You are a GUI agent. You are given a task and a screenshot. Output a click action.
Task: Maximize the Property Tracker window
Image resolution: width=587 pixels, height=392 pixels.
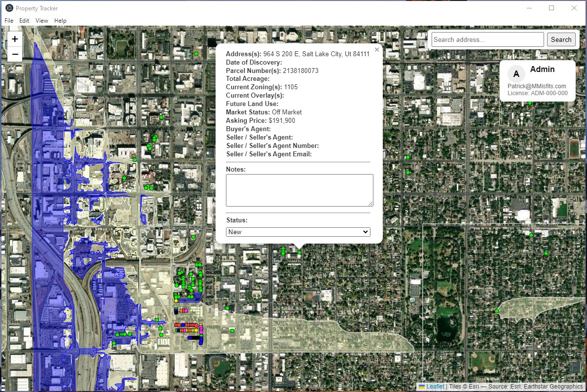tap(551, 8)
